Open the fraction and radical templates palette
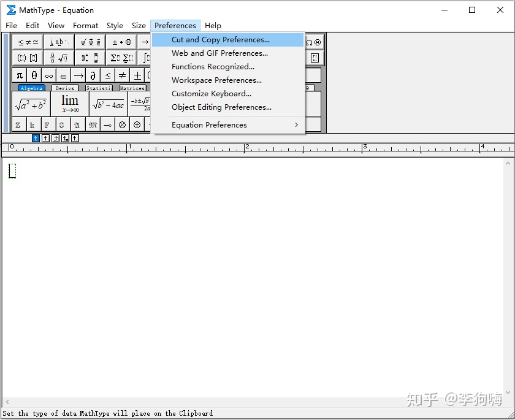 click(59, 58)
